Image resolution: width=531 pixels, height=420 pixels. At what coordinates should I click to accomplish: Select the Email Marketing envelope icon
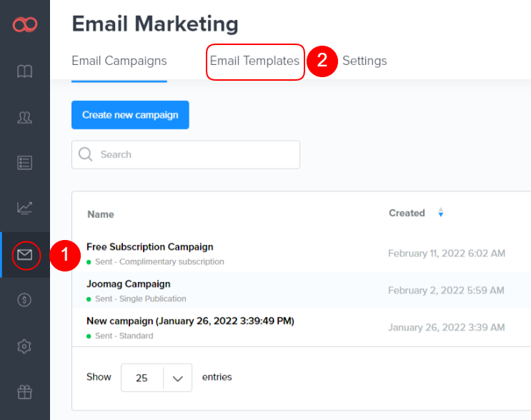point(25,255)
